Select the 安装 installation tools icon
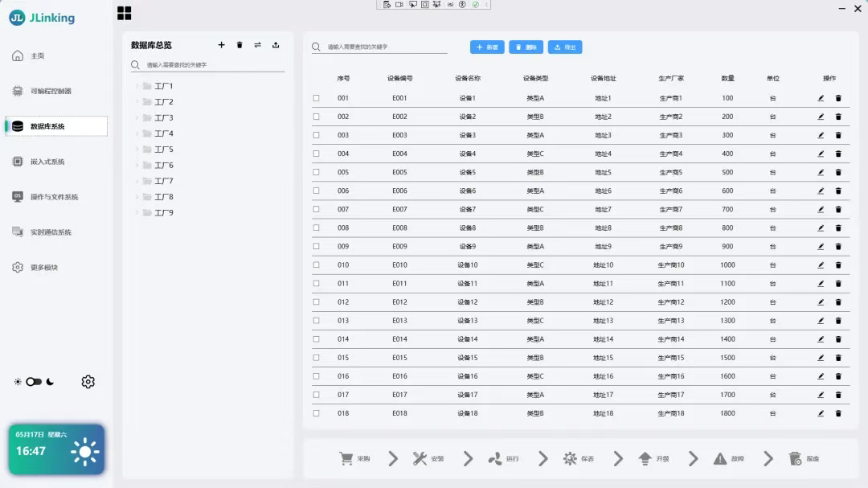The height and width of the screenshot is (488, 868). click(x=421, y=458)
